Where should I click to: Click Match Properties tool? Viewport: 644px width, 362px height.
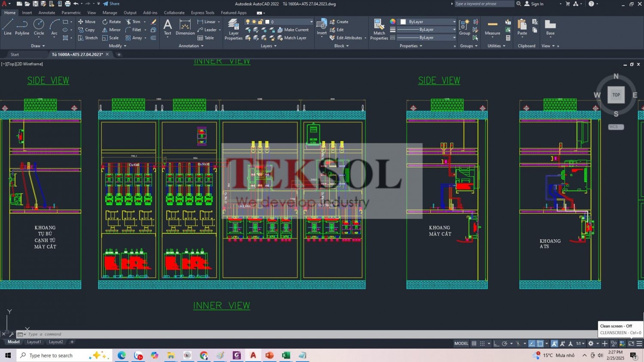379,29
